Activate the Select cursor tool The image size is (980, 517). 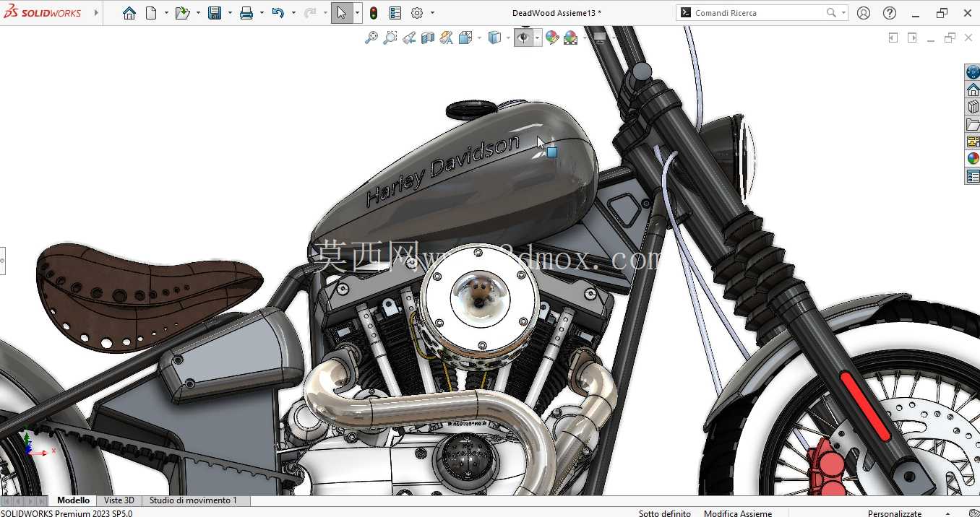click(342, 13)
